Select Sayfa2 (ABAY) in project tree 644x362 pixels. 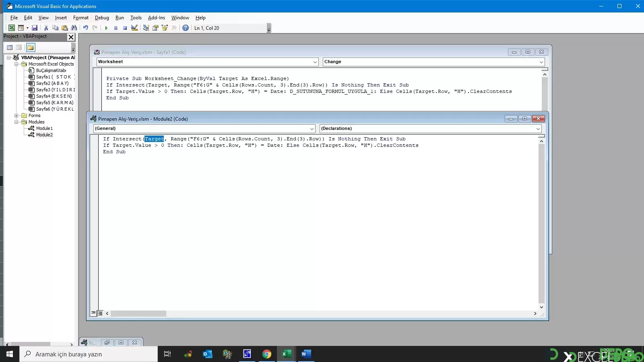pyautogui.click(x=52, y=83)
